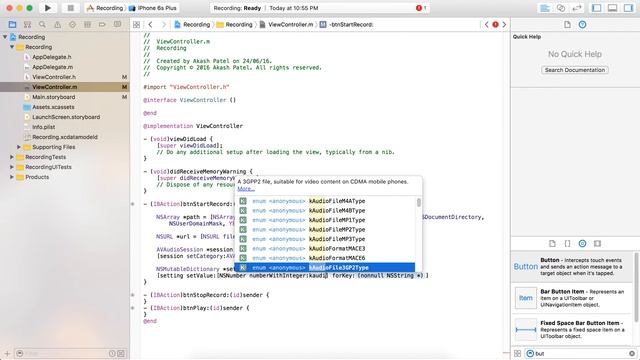Image resolution: width=640 pixels, height=360 pixels.
Task: Expand the Supporting Files group
Action: pyautogui.click(x=19, y=147)
